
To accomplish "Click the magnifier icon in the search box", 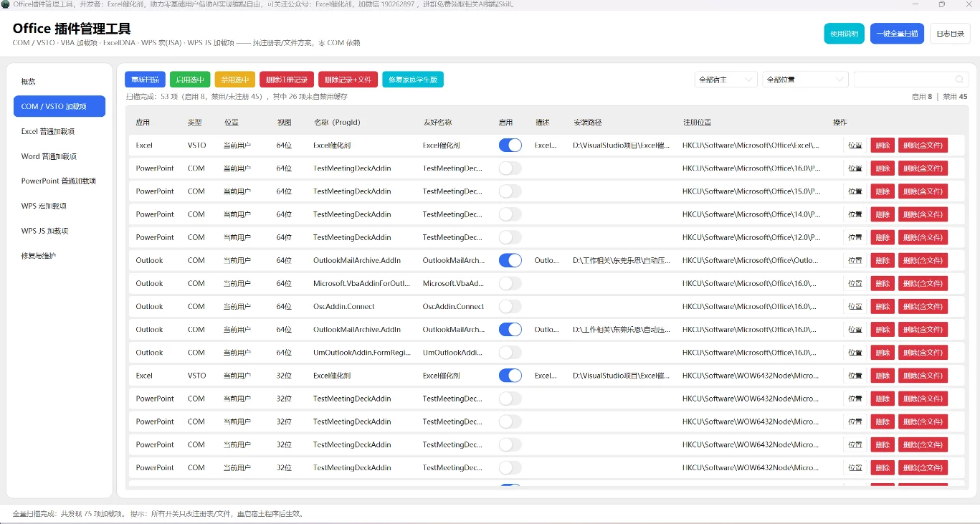I will tap(959, 80).
